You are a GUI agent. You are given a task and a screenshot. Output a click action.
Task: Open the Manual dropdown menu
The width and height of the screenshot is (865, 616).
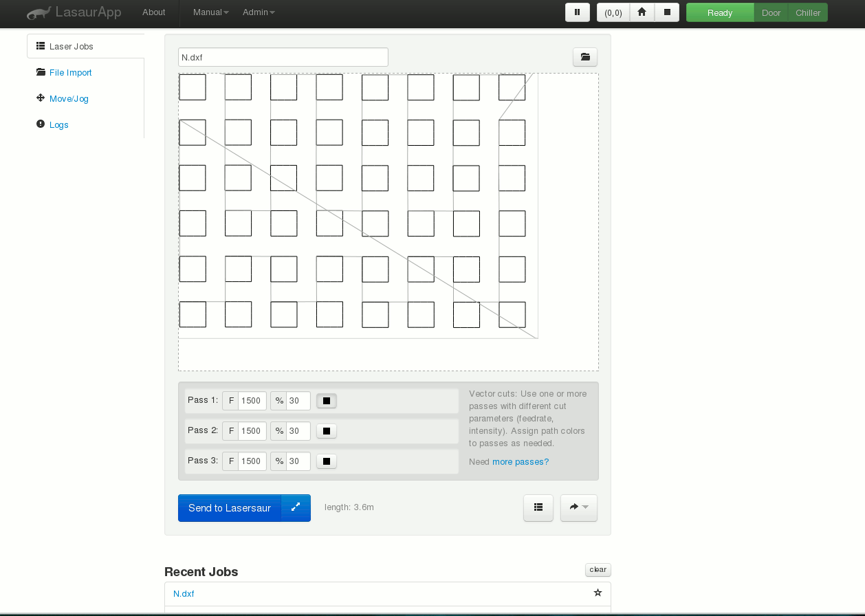[211, 12]
